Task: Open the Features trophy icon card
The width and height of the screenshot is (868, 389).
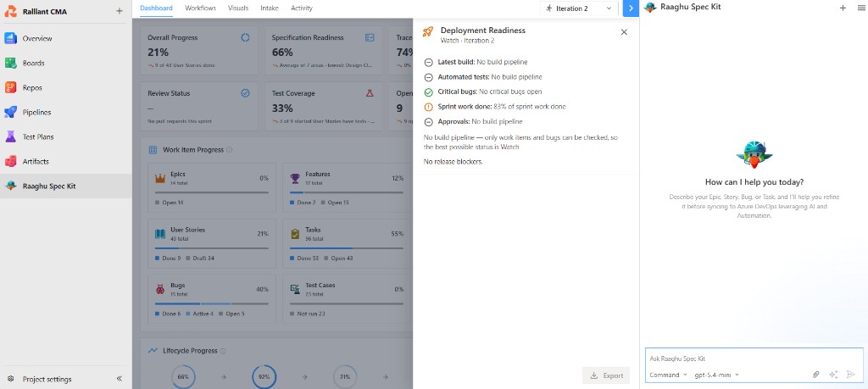Action: (x=295, y=178)
